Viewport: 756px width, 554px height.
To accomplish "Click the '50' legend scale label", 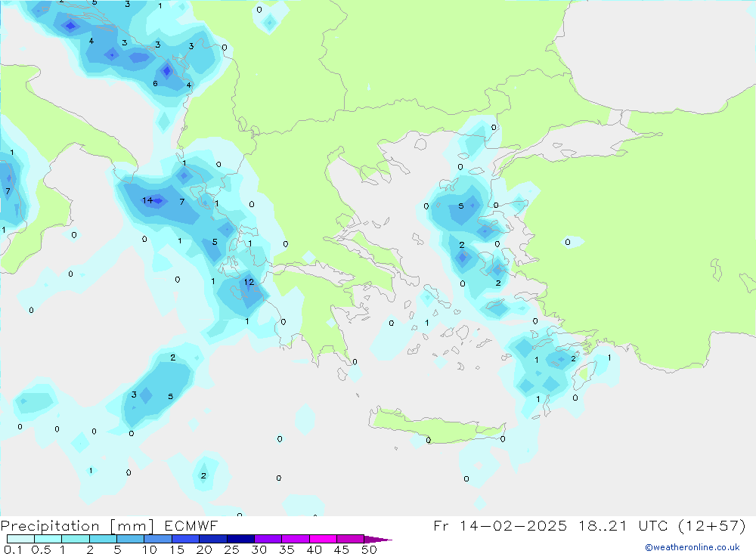I will pos(369,549).
